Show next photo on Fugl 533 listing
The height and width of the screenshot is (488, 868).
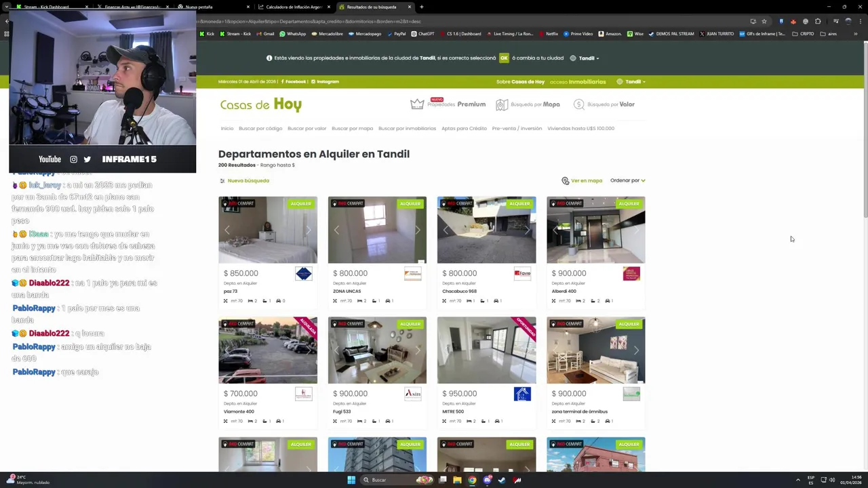418,350
